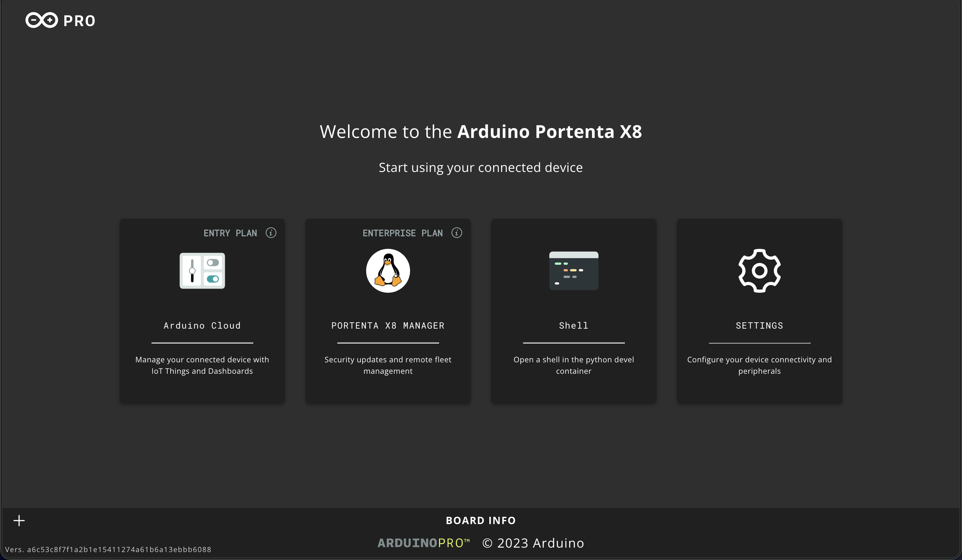962x560 pixels.
Task: Click the Settings gear icon
Action: [759, 270]
